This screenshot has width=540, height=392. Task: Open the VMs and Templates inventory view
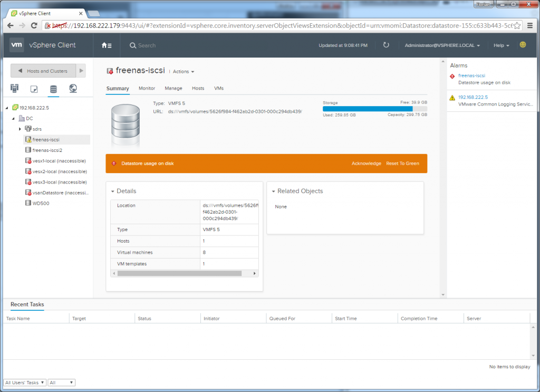pyautogui.click(x=34, y=89)
